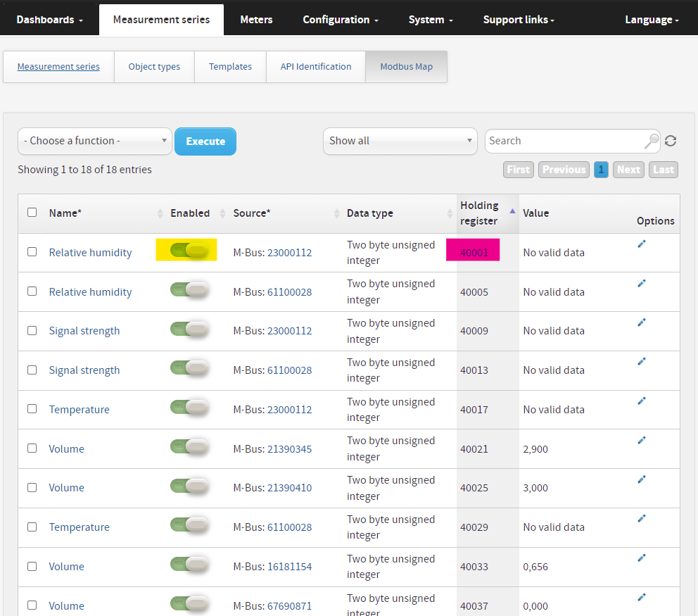Click pencil icon for register 40005 row
698x616 pixels.
642,283
